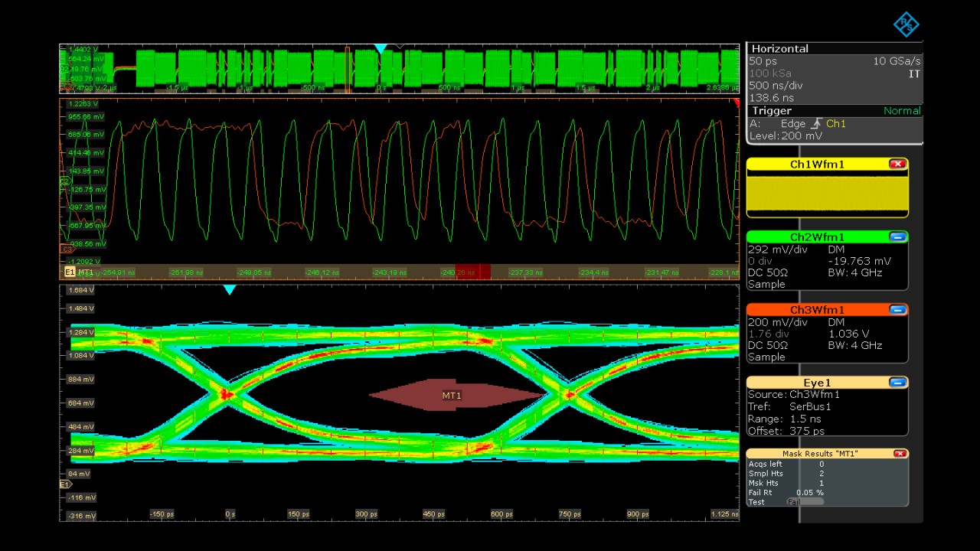This screenshot has height=551, width=980.
Task: Click the Rohde & Schwarz logo icon
Action: click(906, 24)
